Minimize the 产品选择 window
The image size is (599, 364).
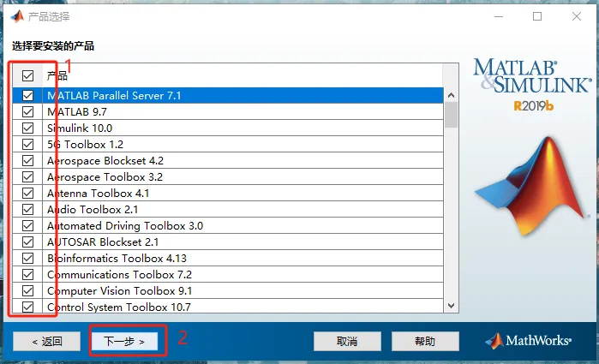499,16
